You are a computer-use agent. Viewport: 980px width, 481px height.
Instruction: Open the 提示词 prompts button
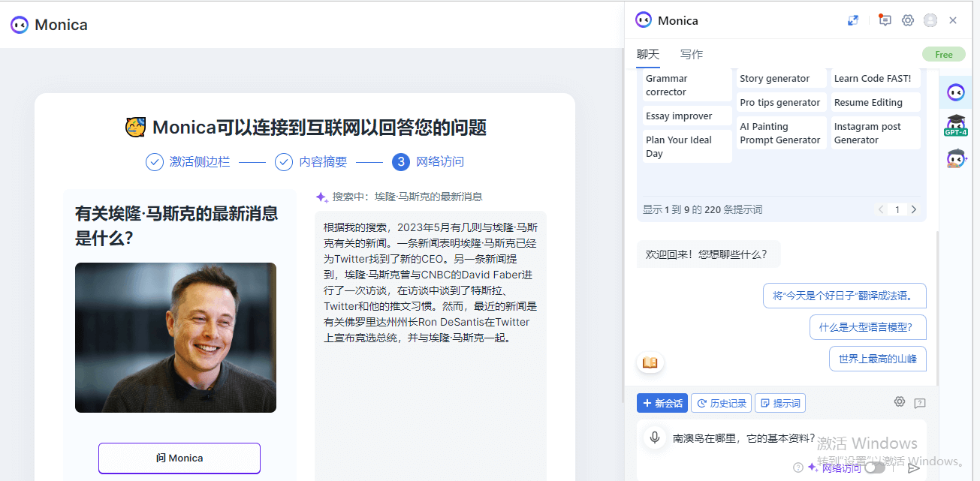point(780,403)
